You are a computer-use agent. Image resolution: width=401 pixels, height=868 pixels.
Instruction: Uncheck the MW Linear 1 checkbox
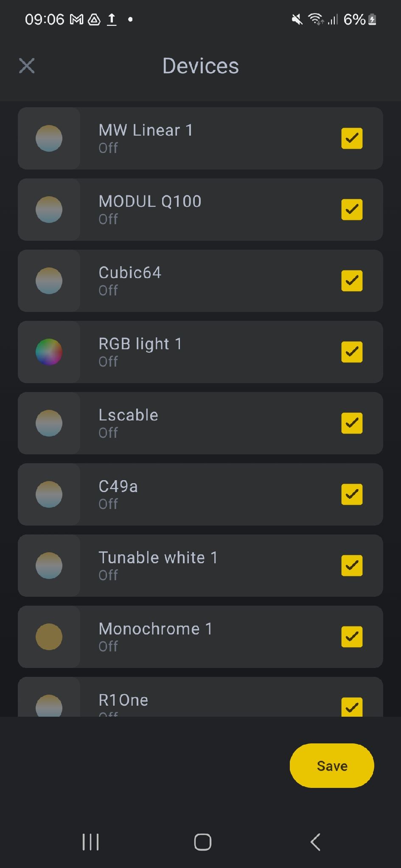coord(352,138)
